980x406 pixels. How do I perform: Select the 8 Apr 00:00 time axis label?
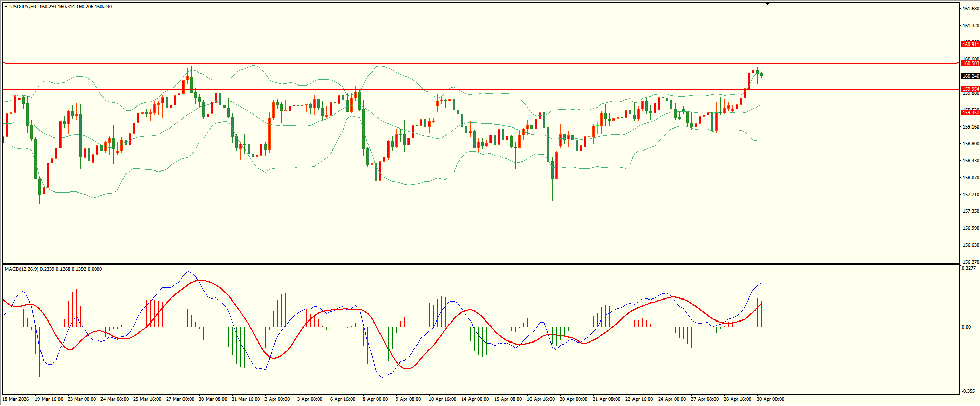point(376,399)
